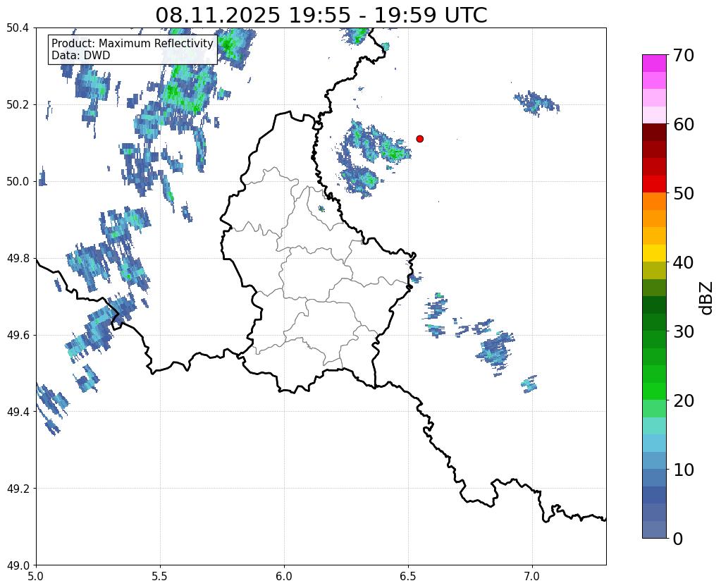Pick the bright green colorbar segment above 20
The height and width of the screenshot is (588, 721).
point(654,391)
